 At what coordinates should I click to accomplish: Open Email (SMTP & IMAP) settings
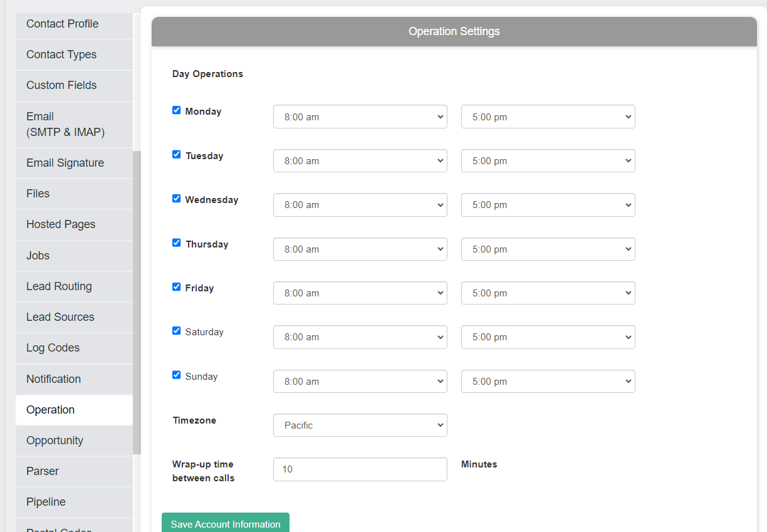[74, 125]
